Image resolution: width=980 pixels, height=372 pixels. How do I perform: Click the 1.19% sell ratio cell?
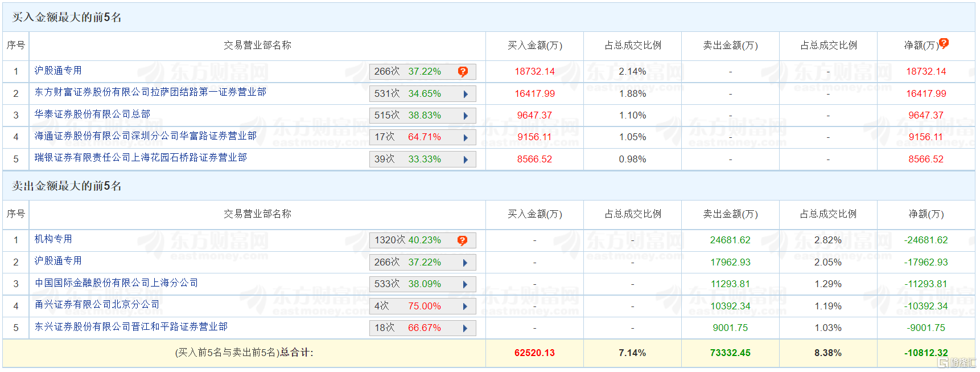click(828, 306)
